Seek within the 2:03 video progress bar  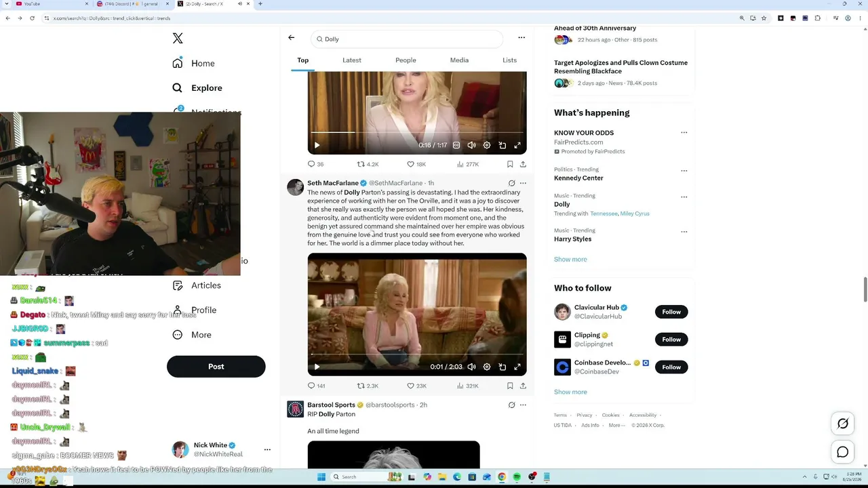pyautogui.click(x=417, y=354)
